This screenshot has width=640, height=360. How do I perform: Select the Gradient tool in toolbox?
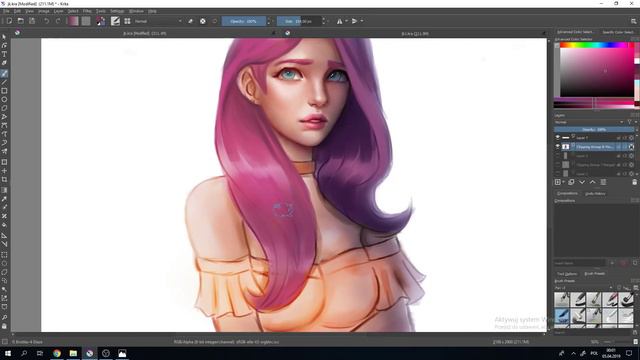(4, 190)
